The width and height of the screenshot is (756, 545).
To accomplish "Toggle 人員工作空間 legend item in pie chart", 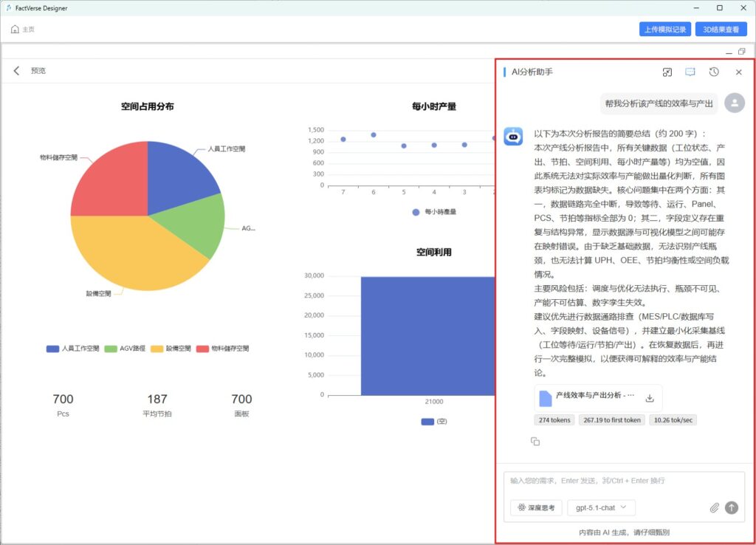I will point(72,349).
